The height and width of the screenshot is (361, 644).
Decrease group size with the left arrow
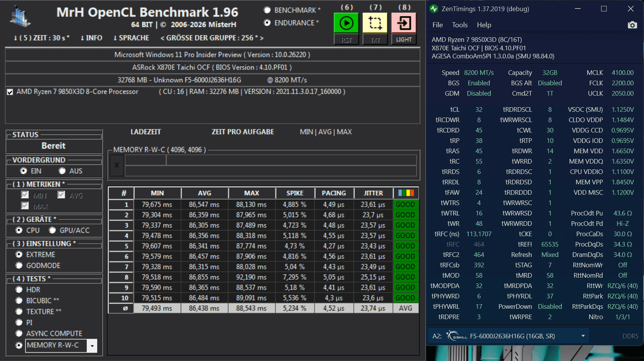click(x=162, y=38)
